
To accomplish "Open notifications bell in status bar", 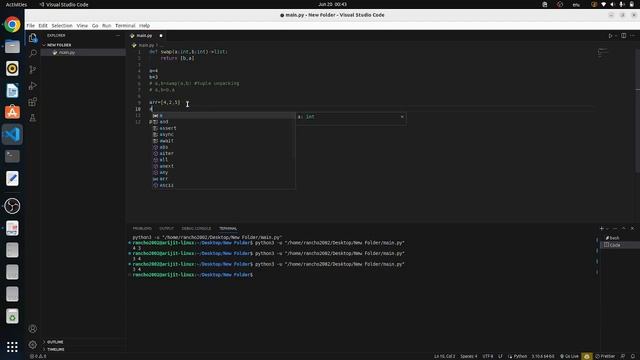I will (633, 356).
